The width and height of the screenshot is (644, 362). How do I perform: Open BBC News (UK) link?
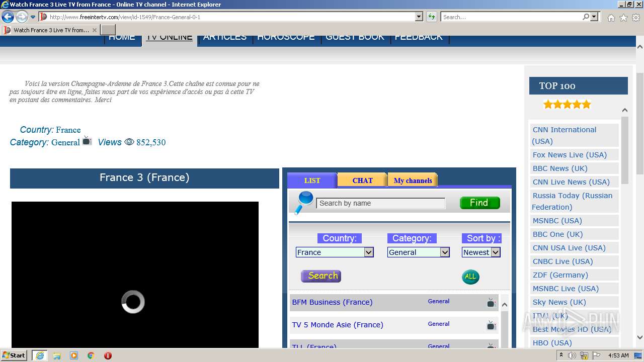[560, 168]
